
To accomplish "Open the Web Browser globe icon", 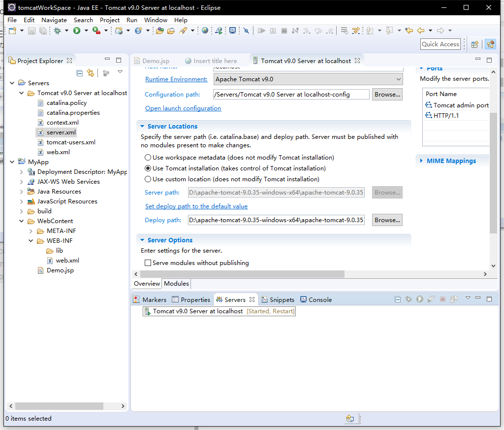I will (205, 31).
